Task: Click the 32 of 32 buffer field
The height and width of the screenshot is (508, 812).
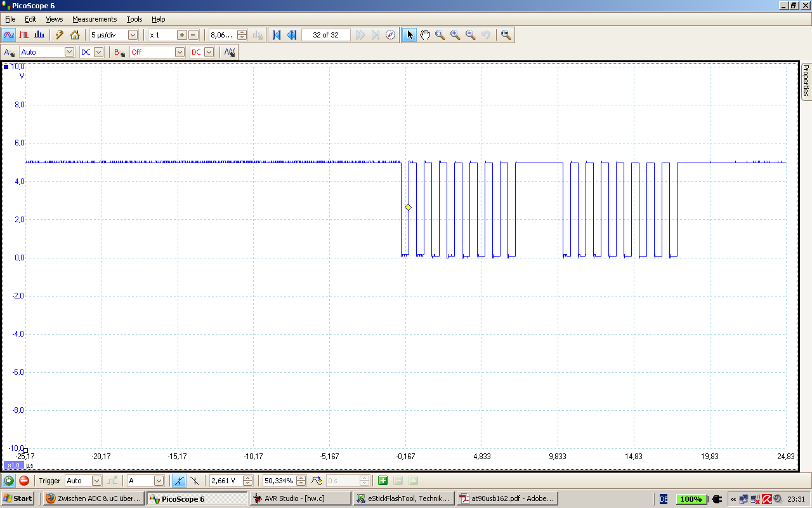Action: [x=326, y=35]
